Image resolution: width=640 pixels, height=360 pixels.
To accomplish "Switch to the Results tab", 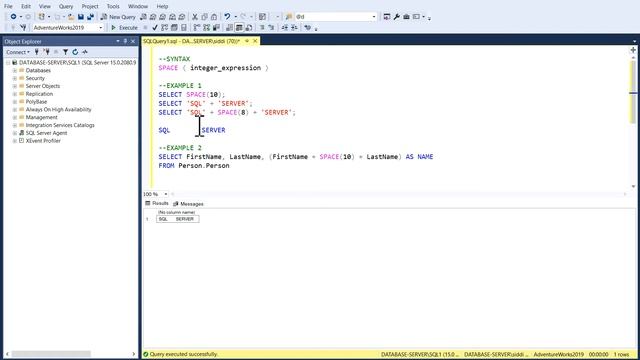I will pos(157,203).
